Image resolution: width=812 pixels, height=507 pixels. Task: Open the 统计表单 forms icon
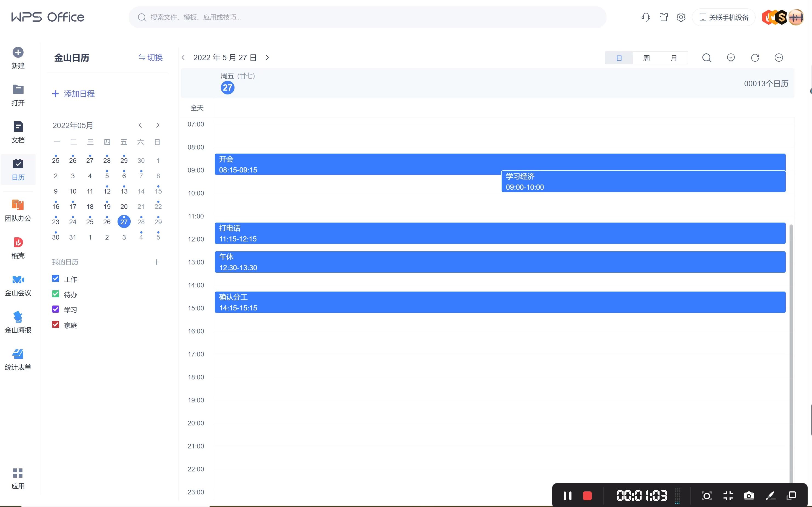18,354
